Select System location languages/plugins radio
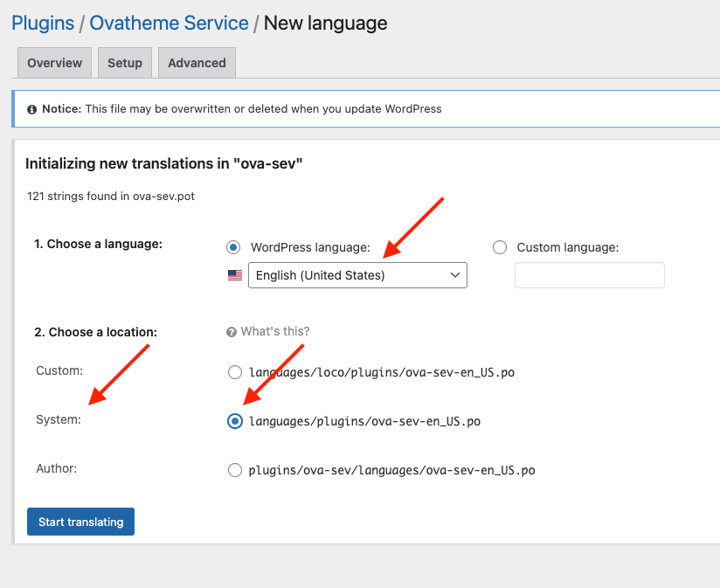 (235, 421)
